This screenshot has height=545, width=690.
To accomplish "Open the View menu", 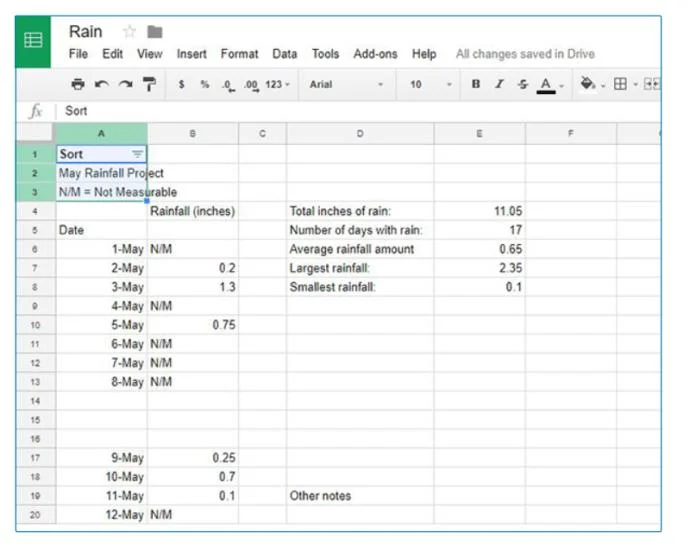I will point(150,54).
